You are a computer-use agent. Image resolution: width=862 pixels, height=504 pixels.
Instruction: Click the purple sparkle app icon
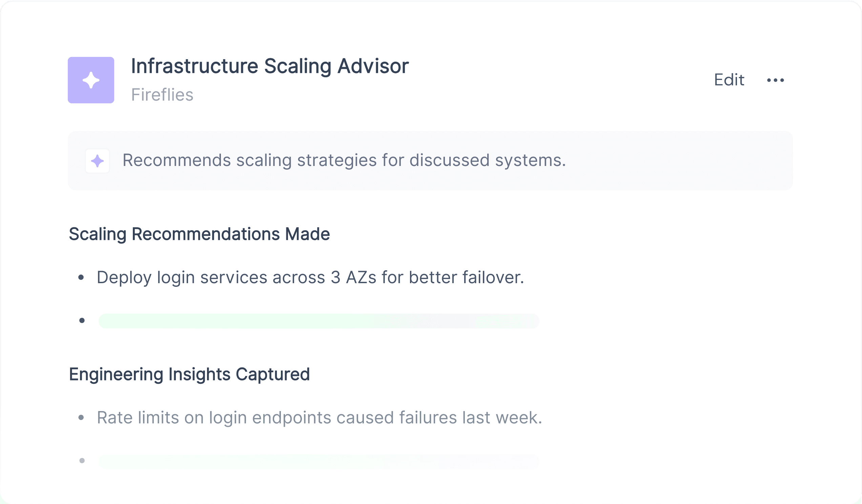(x=91, y=80)
